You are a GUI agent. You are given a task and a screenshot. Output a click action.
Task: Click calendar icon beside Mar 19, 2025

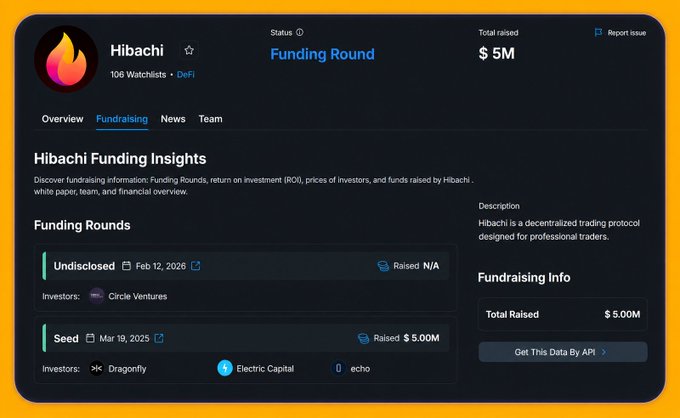point(90,338)
